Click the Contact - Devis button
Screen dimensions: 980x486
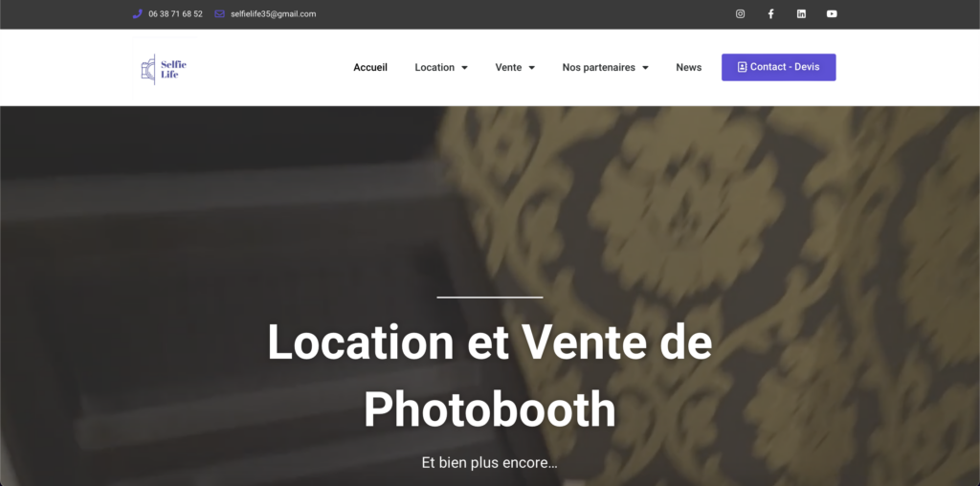(x=779, y=67)
